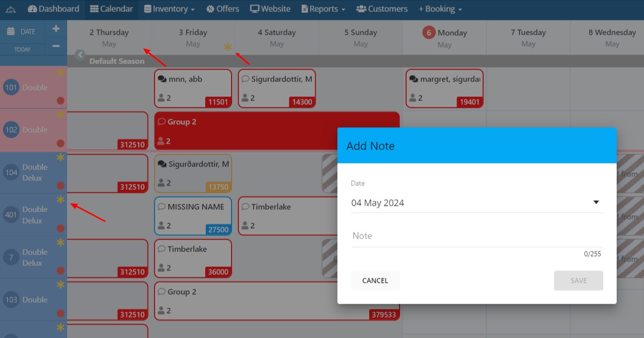Click the red dot on room 7
This screenshot has height=338, width=644.
point(61,271)
